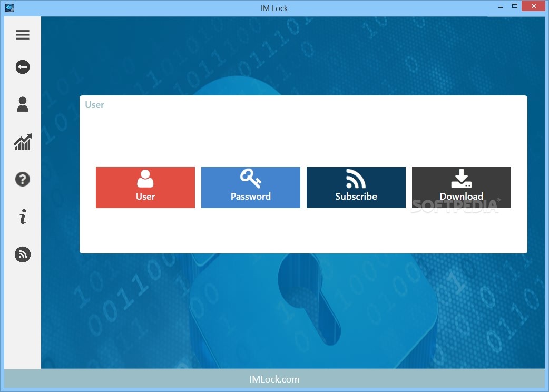Maximize the IM Lock window
The image size is (549, 392).
point(515,6)
